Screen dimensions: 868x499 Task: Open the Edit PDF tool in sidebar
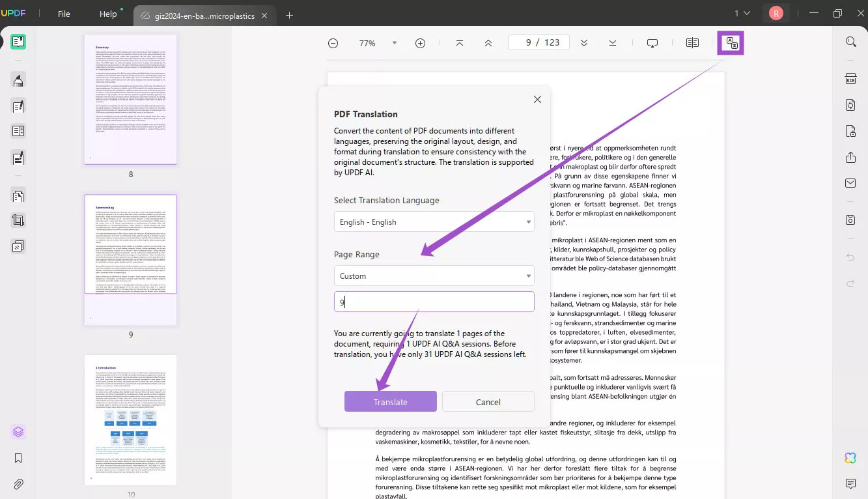click(x=18, y=106)
